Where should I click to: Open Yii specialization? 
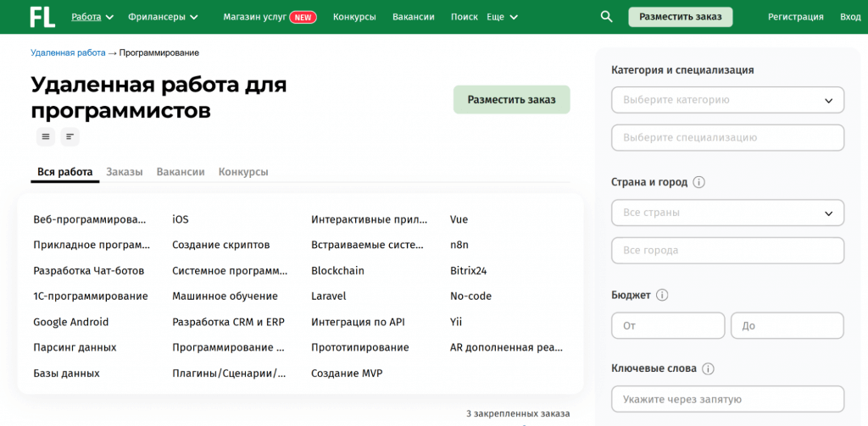(456, 322)
